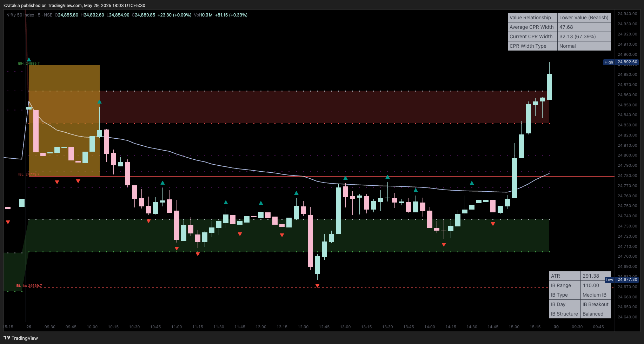Click the red triangle below the day's lowest candle

(x=317, y=286)
